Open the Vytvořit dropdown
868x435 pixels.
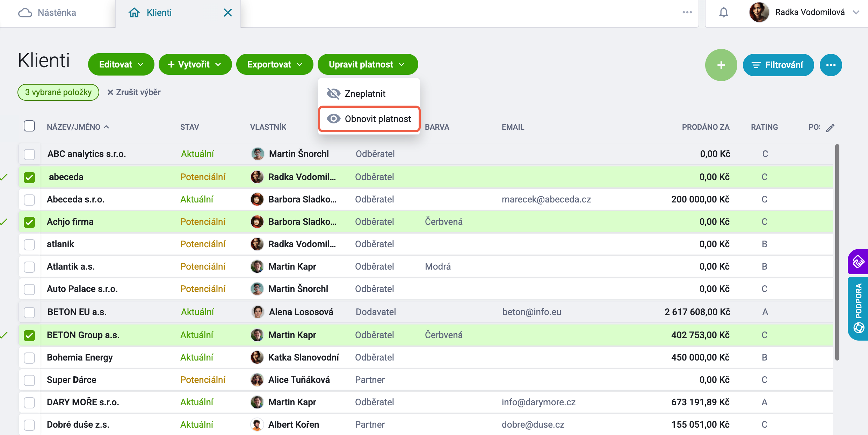pos(195,64)
